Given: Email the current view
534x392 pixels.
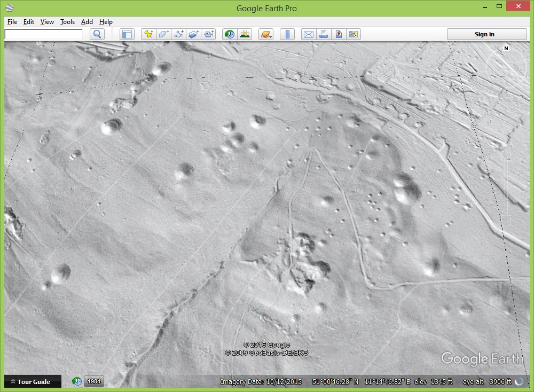Looking at the screenshot, I should [x=308, y=34].
